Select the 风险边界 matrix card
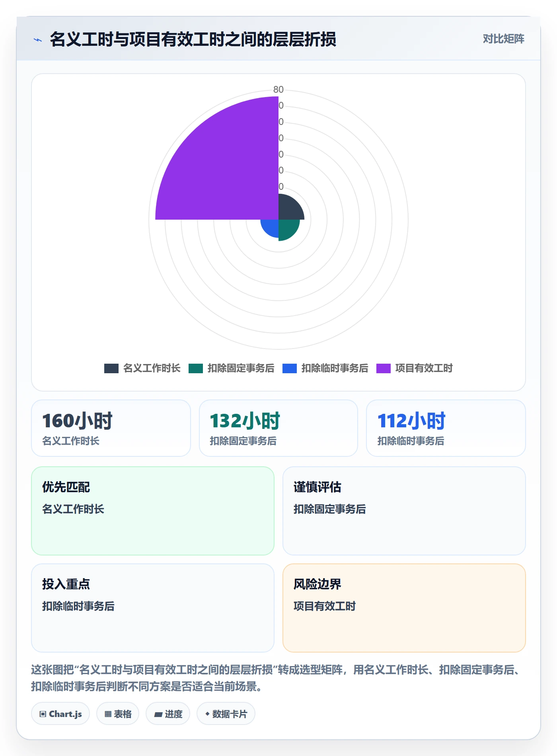This screenshot has width=557, height=756. (404, 608)
